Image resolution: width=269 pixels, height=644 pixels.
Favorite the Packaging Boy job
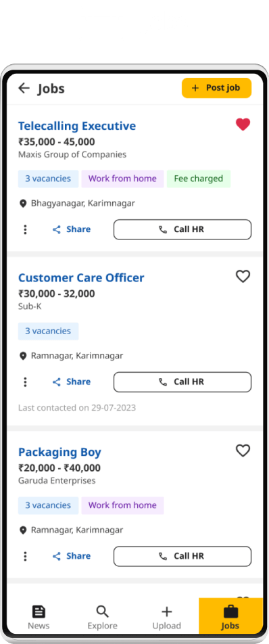243,451
